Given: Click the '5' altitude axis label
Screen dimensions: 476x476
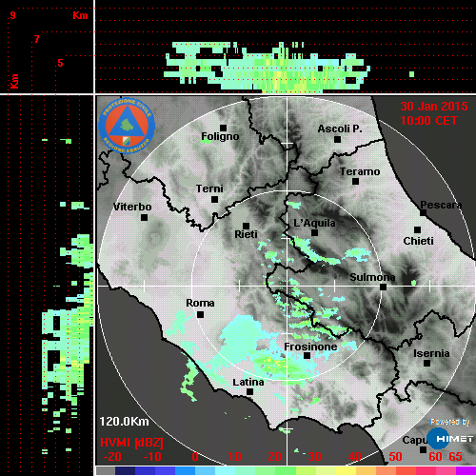Looking at the screenshot, I should tap(60, 63).
